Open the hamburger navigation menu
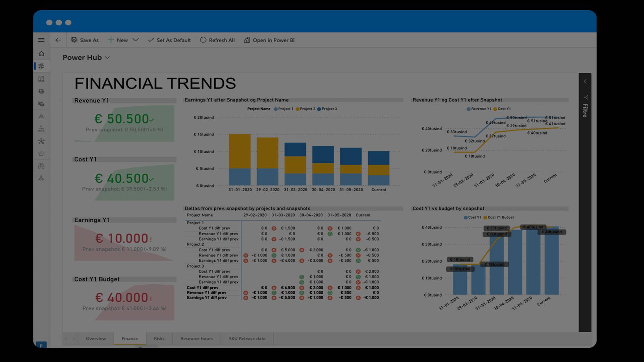This screenshot has height=362, width=644. pyautogui.click(x=41, y=40)
